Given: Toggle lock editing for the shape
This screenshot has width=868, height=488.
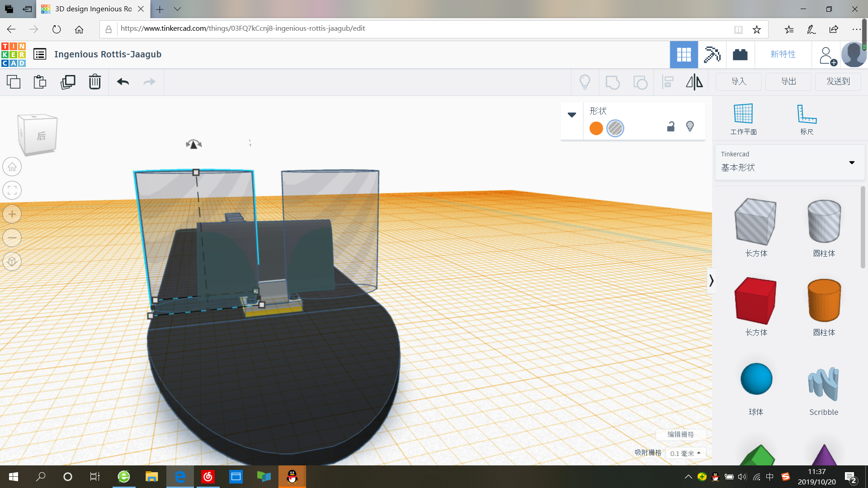Looking at the screenshot, I should 671,127.
